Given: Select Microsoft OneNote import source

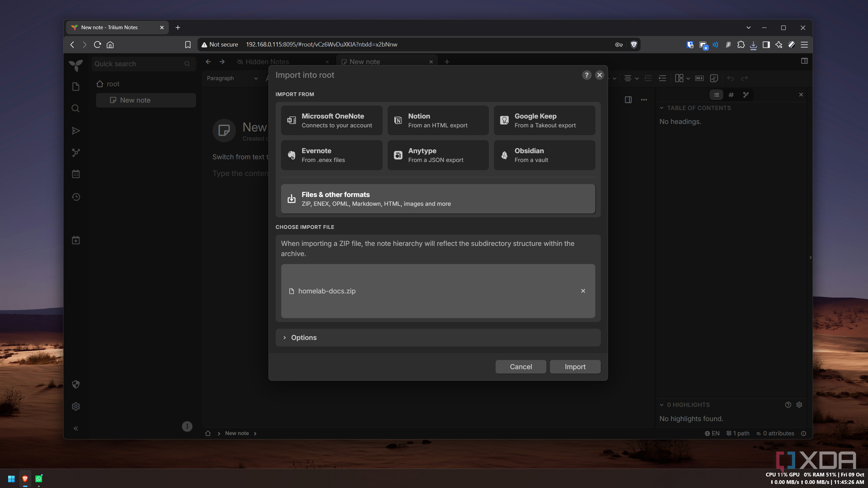Looking at the screenshot, I should click(331, 121).
